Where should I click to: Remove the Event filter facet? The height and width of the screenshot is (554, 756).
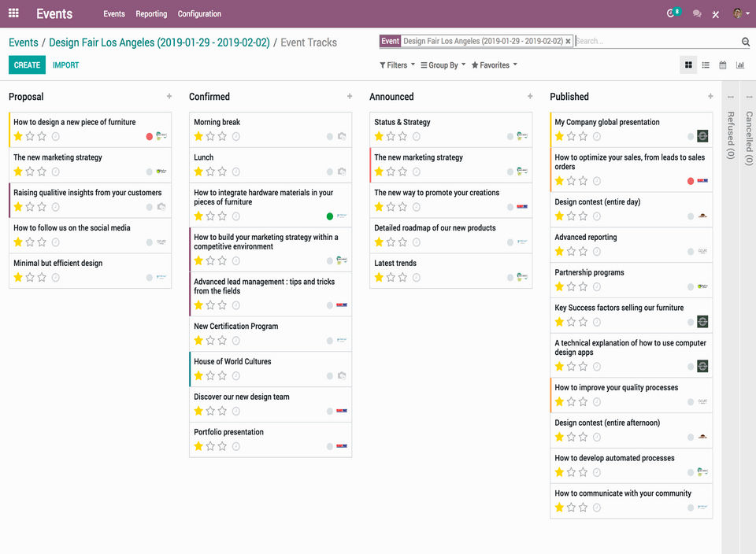pyautogui.click(x=568, y=42)
